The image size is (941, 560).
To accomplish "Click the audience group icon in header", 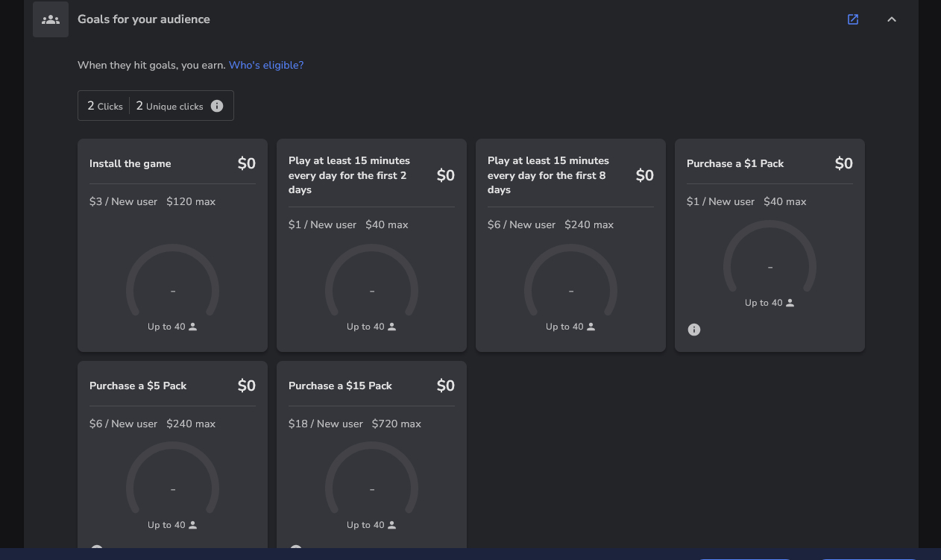I will (x=51, y=19).
